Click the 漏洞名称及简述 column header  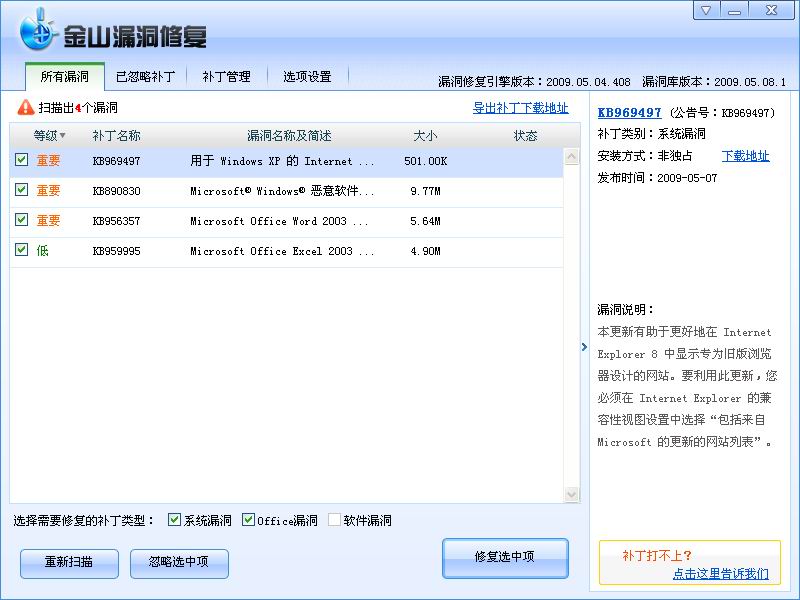[289, 136]
